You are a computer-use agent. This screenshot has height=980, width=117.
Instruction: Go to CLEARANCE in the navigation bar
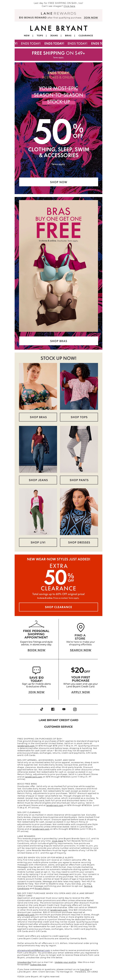[x=85, y=35]
